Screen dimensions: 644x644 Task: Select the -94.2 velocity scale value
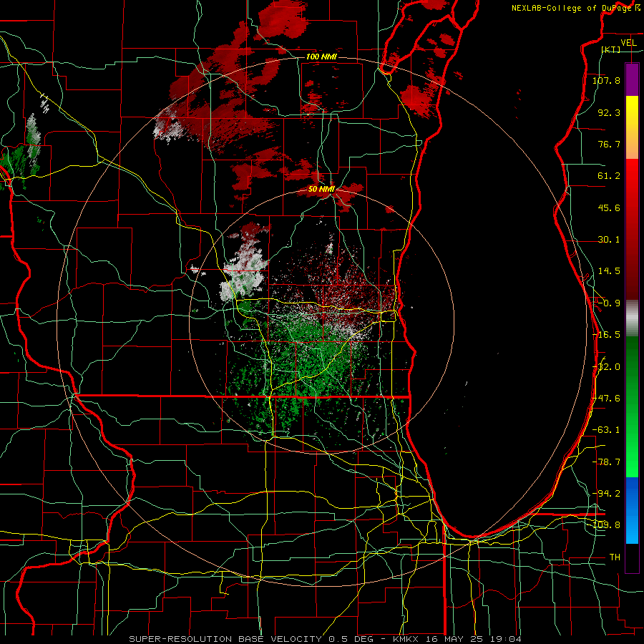[607, 493]
